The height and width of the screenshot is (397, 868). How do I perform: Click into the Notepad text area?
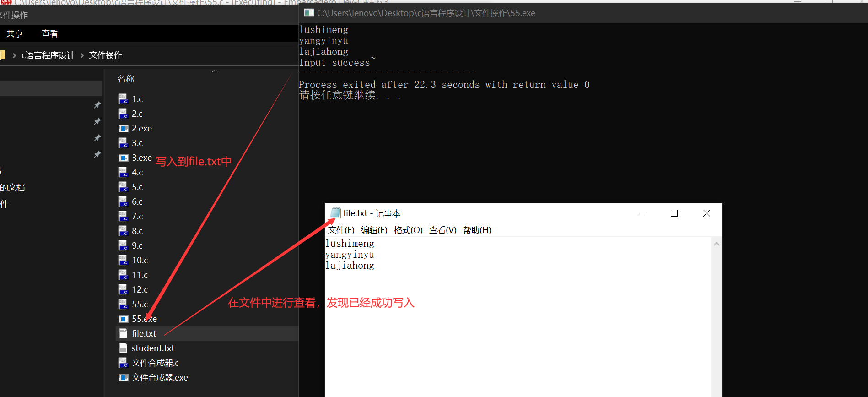pos(518,317)
